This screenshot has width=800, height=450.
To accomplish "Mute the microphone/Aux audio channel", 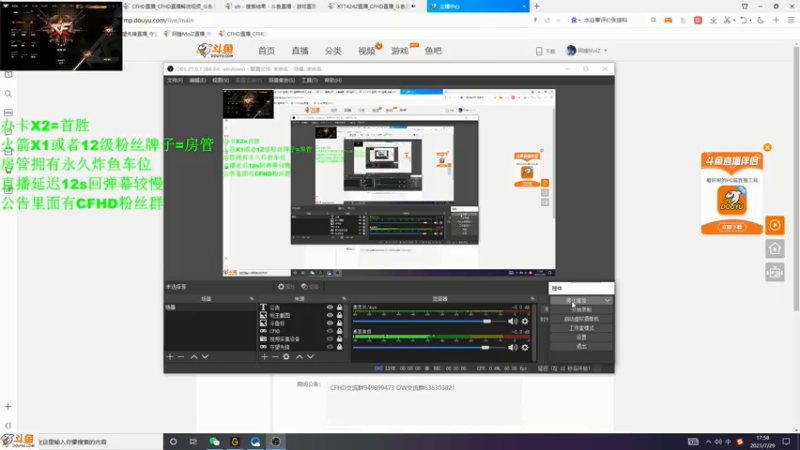I will pos(513,321).
